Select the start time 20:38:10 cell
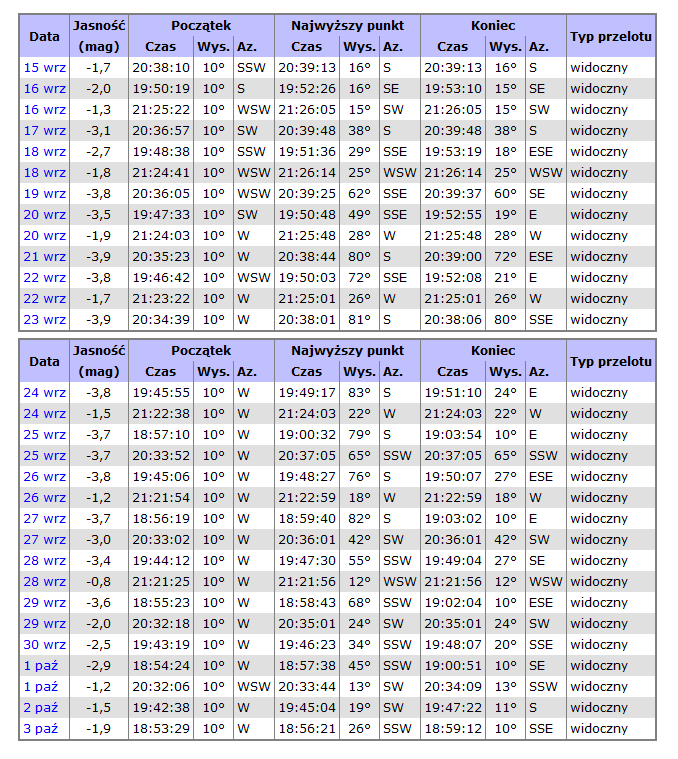 (161, 68)
